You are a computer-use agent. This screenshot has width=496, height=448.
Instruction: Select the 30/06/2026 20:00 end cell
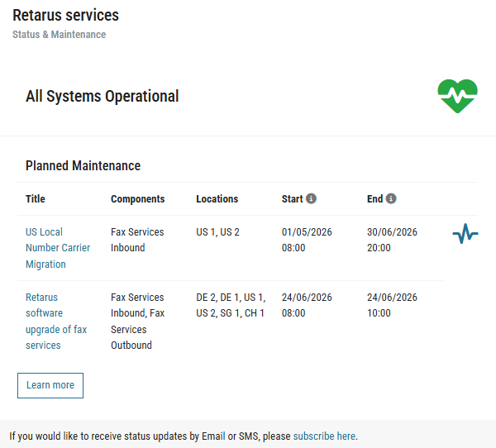point(392,240)
